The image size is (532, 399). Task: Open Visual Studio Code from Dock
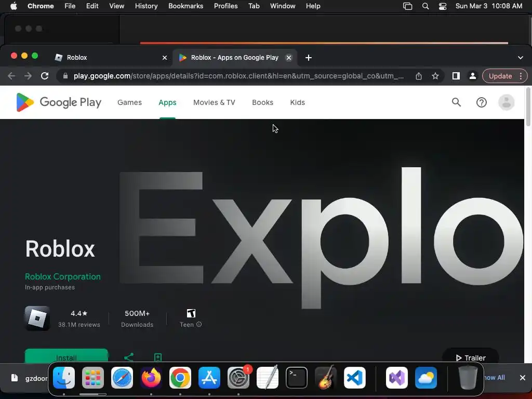[x=355, y=378]
